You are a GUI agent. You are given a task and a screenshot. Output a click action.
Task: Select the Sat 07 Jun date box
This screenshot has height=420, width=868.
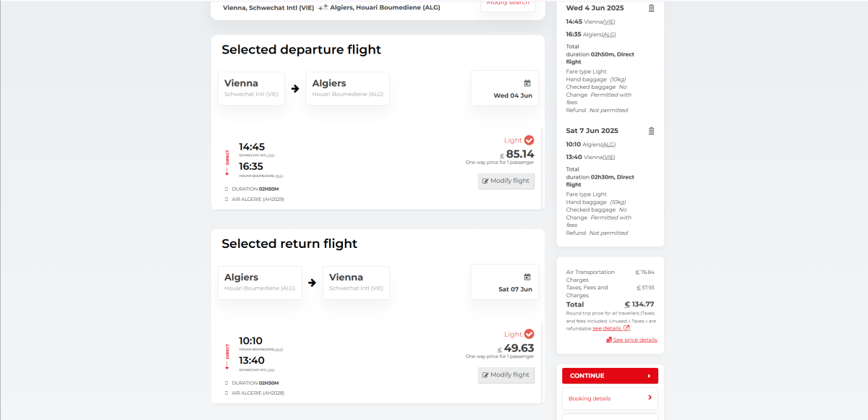click(504, 282)
